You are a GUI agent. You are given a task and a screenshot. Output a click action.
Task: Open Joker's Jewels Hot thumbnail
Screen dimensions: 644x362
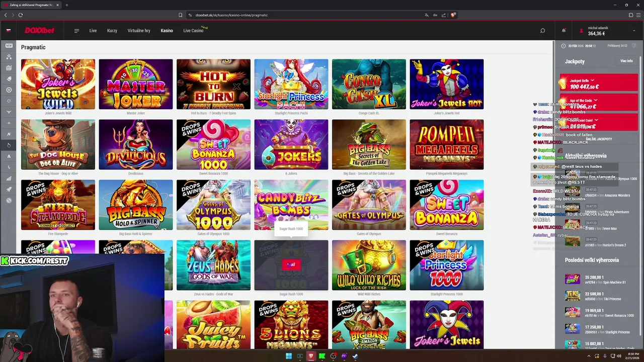447,84
